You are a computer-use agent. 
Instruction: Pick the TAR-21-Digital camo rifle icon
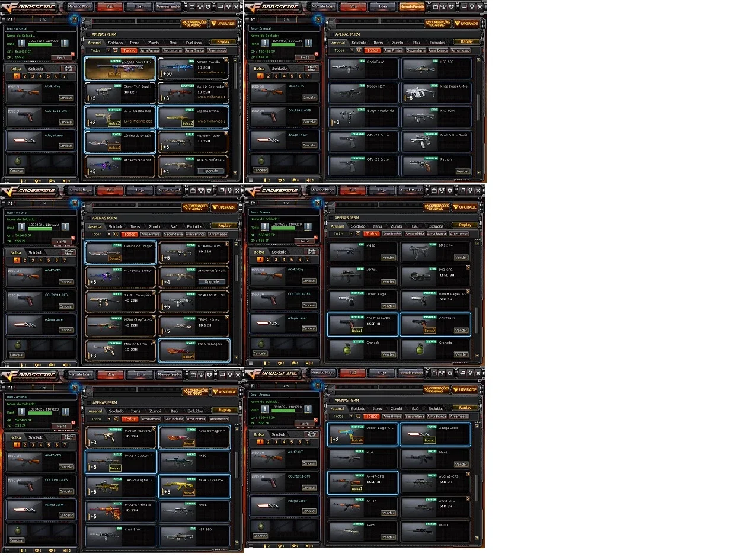[x=106, y=486]
